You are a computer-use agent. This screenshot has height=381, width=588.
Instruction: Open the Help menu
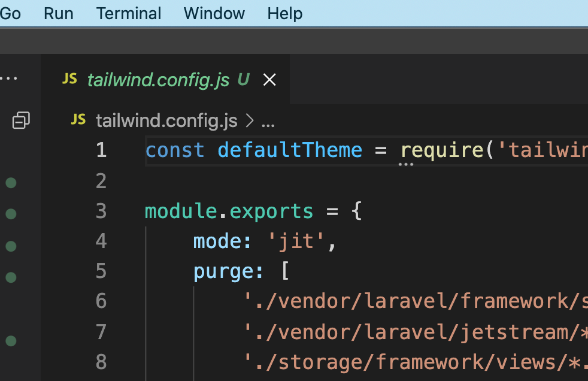[x=284, y=13]
